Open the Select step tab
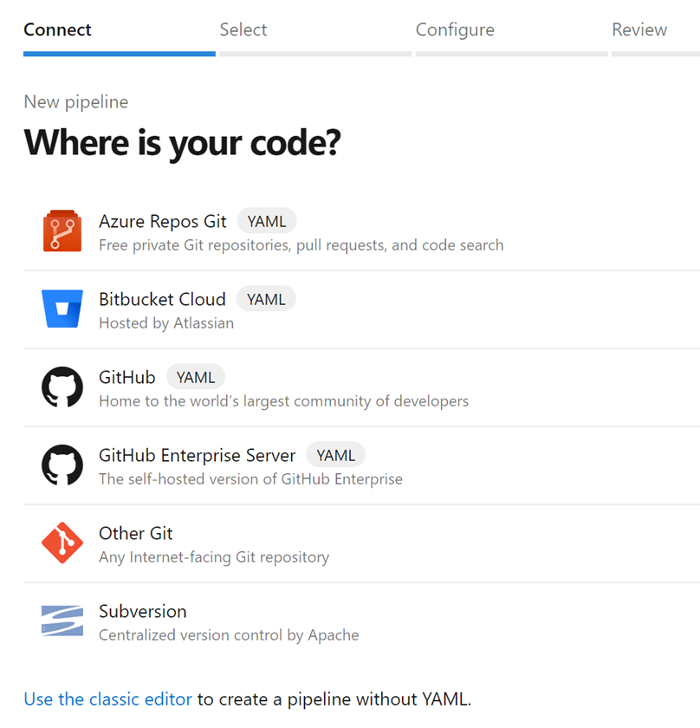Viewport: 700px width, 728px height. (243, 29)
